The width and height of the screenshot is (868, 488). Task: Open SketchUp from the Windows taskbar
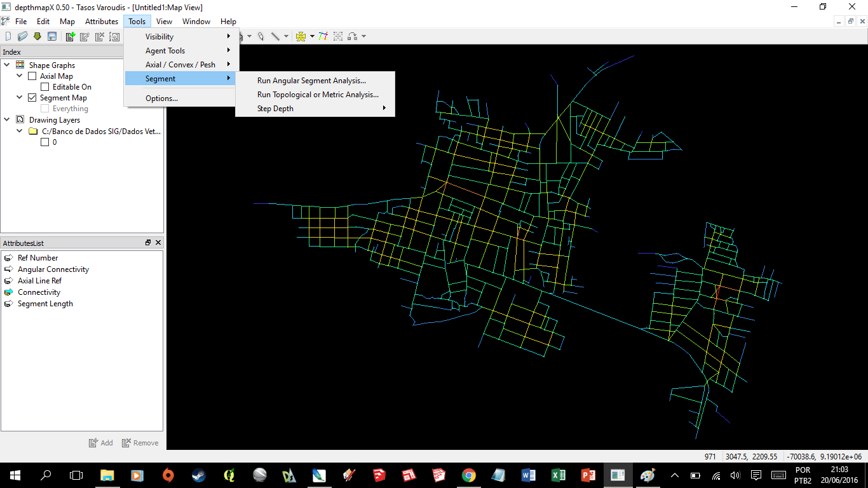point(379,475)
